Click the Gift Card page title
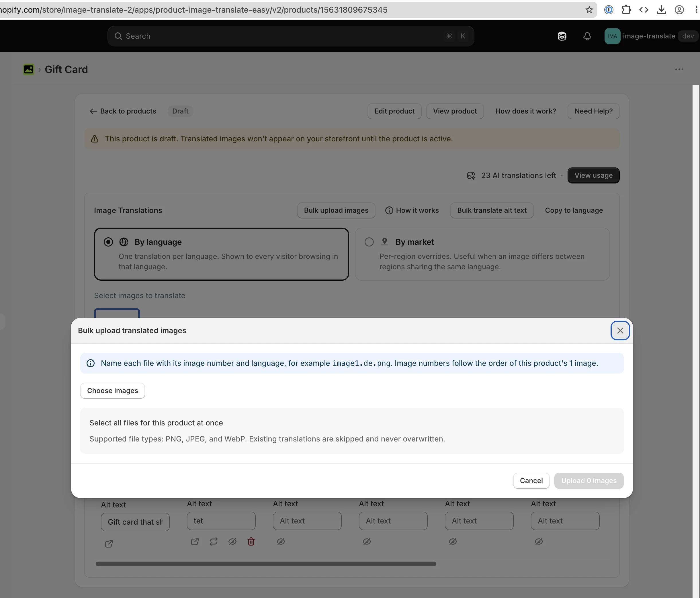 coord(66,69)
